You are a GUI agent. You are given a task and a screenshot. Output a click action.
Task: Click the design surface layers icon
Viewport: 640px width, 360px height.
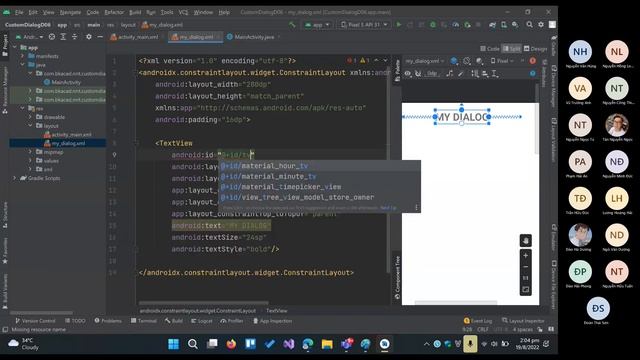click(454, 61)
